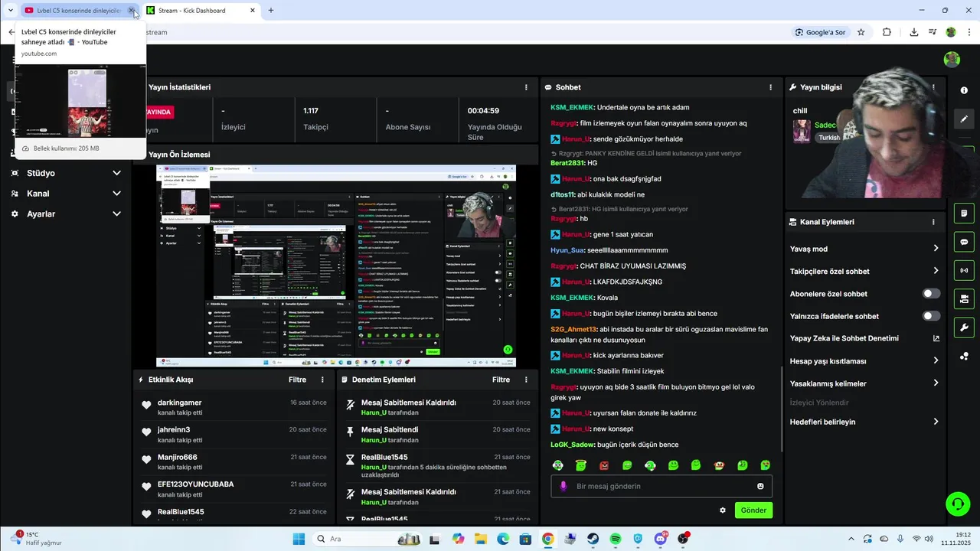Viewport: 980px width, 551px height.
Task: Click the purple microphone icon in message box
Action: click(563, 486)
